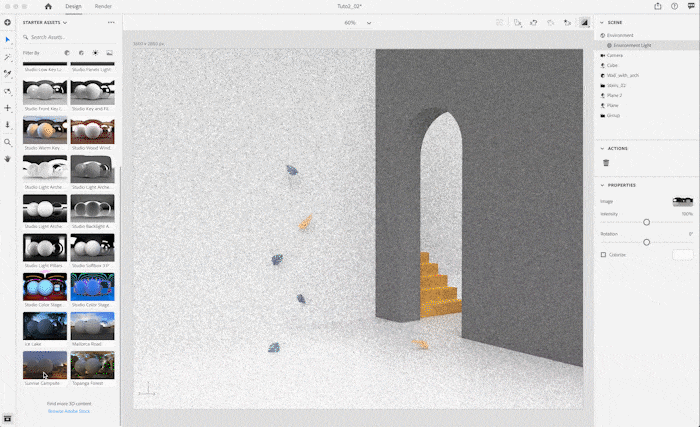
Task: Filter assets by Images
Action: tap(109, 52)
